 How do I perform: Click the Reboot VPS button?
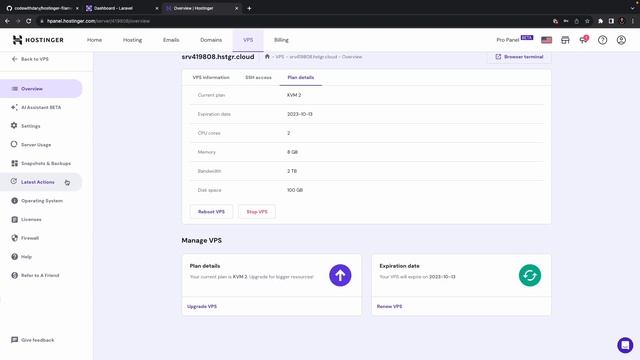click(x=211, y=212)
